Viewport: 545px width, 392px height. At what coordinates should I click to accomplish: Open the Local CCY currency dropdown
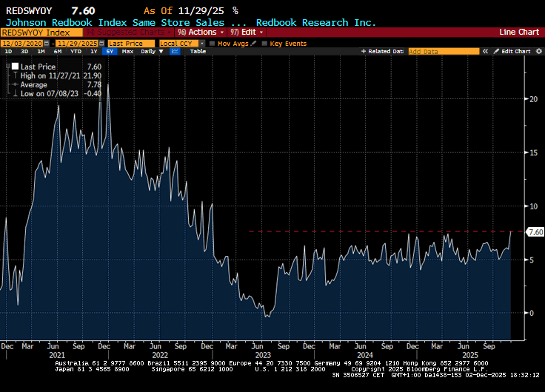181,44
